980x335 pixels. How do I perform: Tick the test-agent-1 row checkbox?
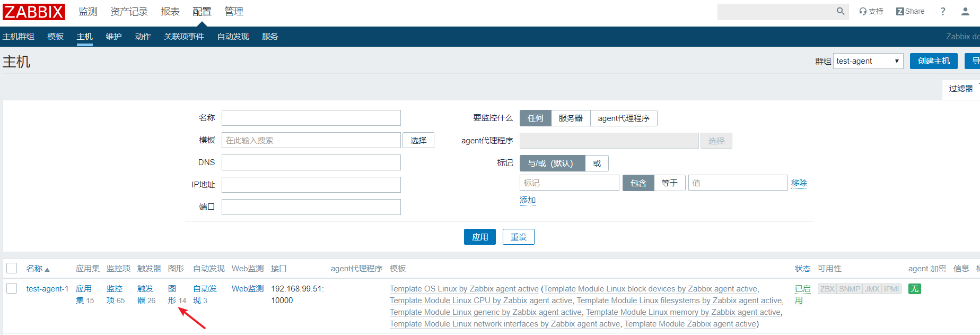(12, 288)
